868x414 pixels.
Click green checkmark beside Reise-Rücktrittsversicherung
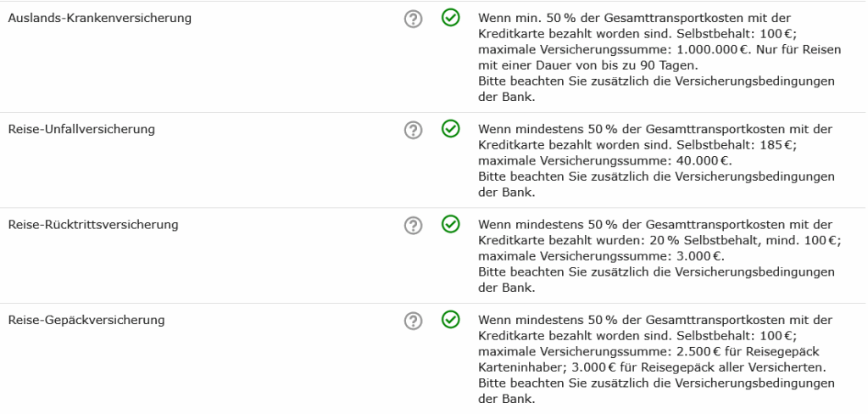[x=451, y=224]
